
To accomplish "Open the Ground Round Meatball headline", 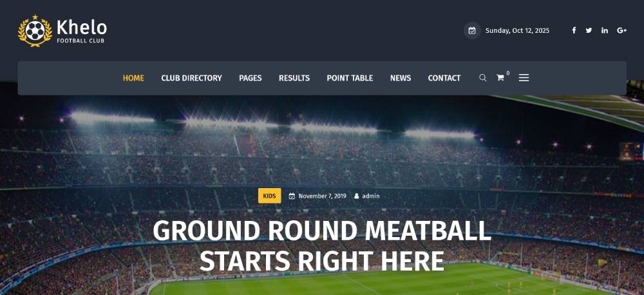I will point(322,246).
